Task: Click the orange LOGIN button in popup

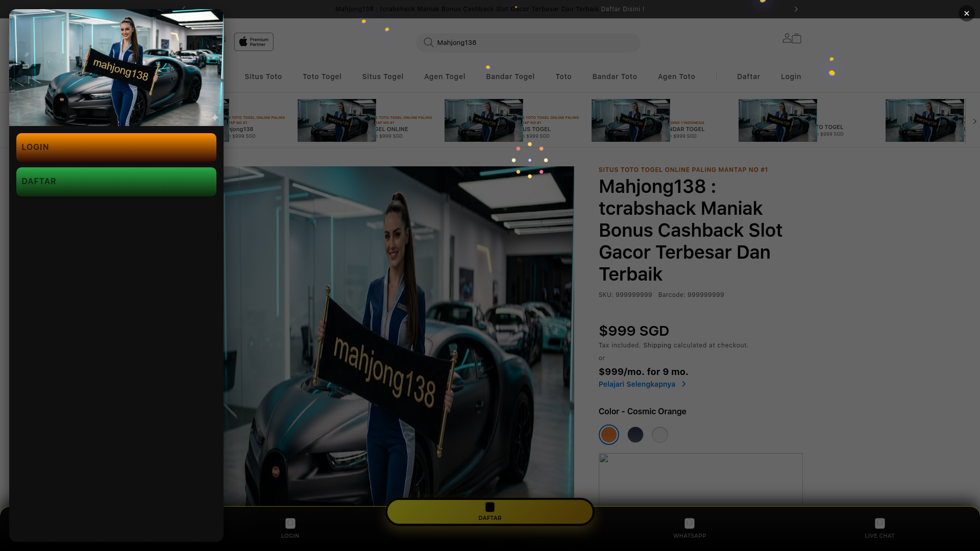Action: click(116, 147)
